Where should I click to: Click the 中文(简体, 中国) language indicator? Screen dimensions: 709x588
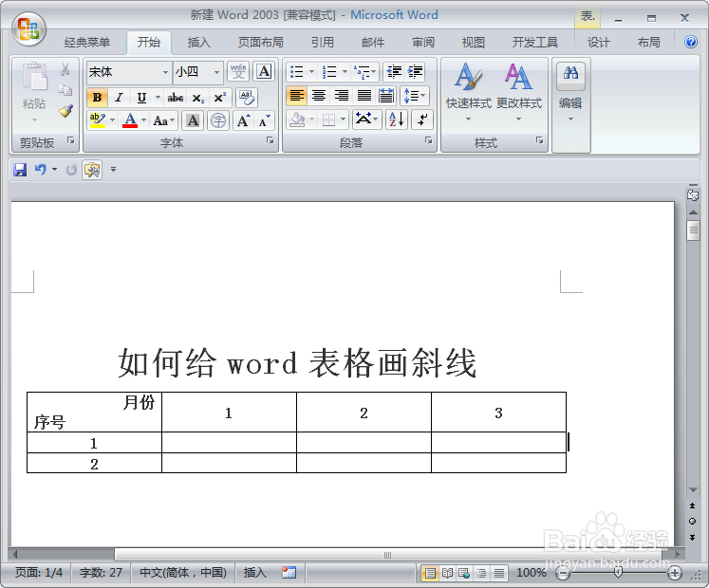click(183, 573)
